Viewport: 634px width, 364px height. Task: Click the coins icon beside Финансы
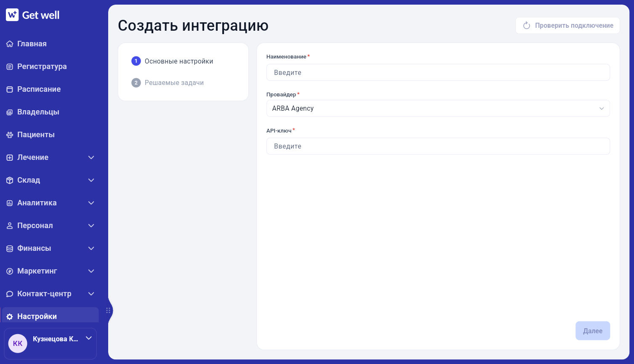pyautogui.click(x=10, y=248)
